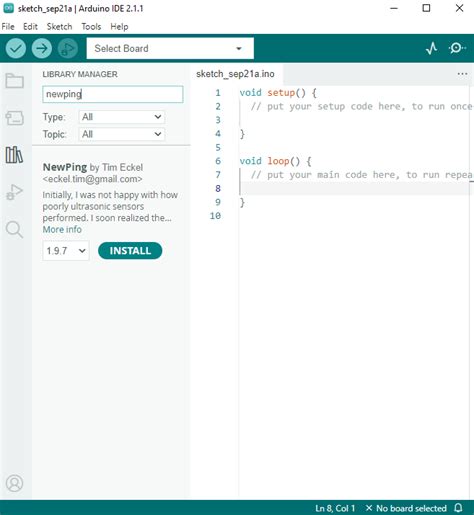Open the Tools menu
This screenshot has width=474, height=515.
(x=91, y=27)
